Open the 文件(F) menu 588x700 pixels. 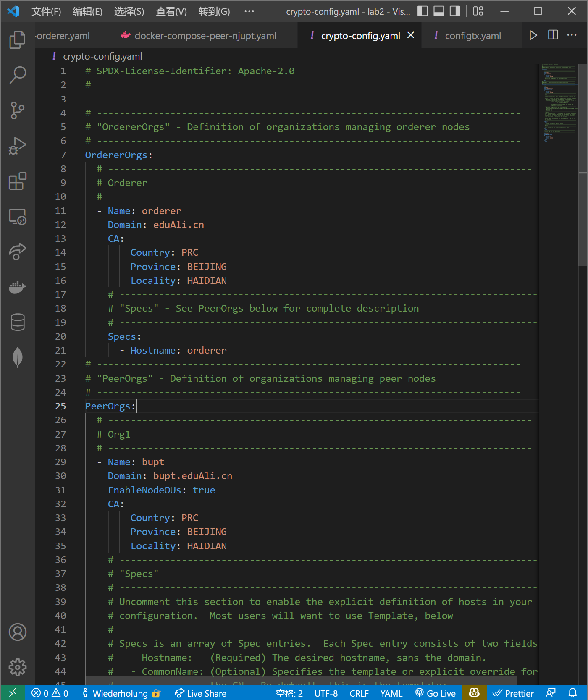pyautogui.click(x=46, y=11)
